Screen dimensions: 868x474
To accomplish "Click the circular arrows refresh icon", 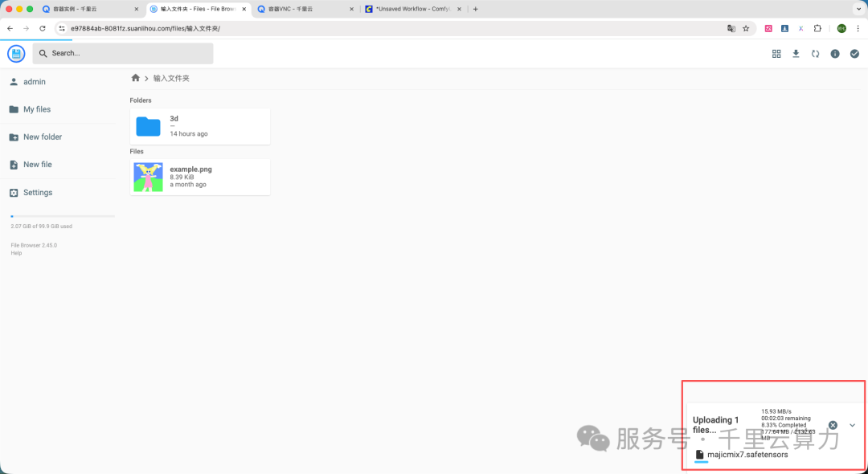I will click(x=816, y=54).
